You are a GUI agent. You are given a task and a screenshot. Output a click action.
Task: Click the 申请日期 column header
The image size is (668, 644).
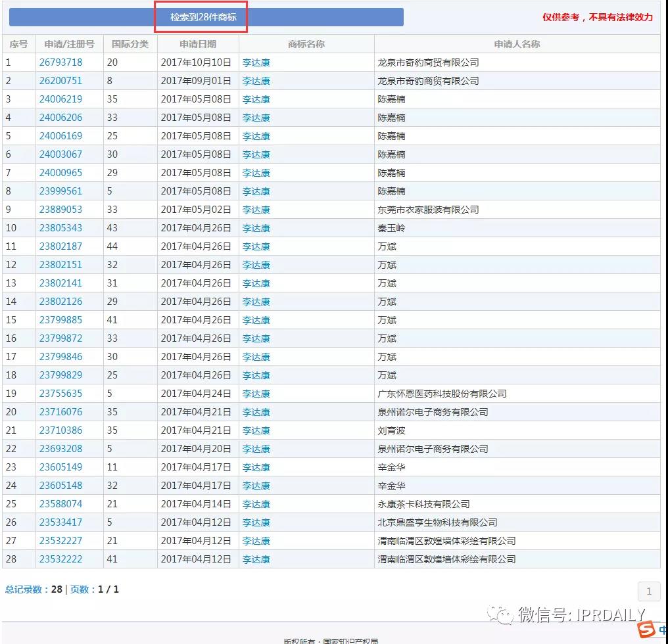pos(198,44)
